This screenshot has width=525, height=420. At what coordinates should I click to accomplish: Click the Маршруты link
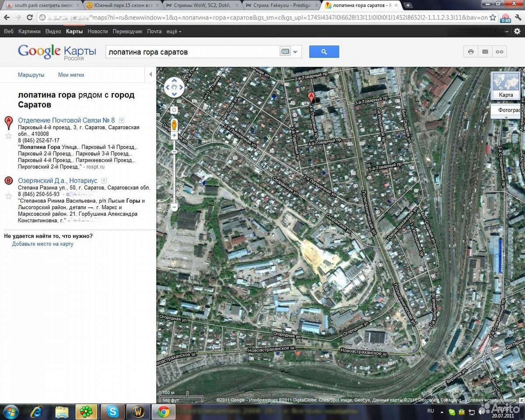pyautogui.click(x=31, y=75)
